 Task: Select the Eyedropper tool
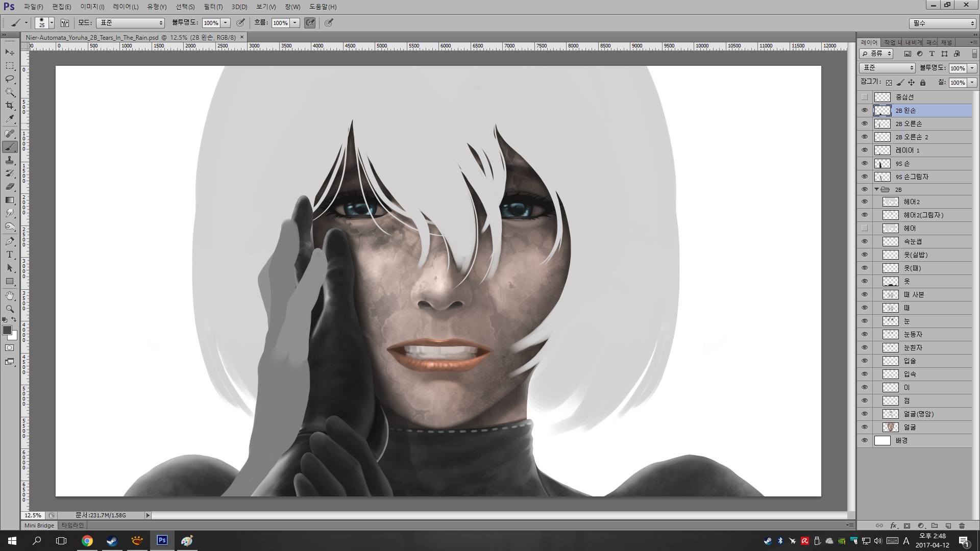(10, 119)
